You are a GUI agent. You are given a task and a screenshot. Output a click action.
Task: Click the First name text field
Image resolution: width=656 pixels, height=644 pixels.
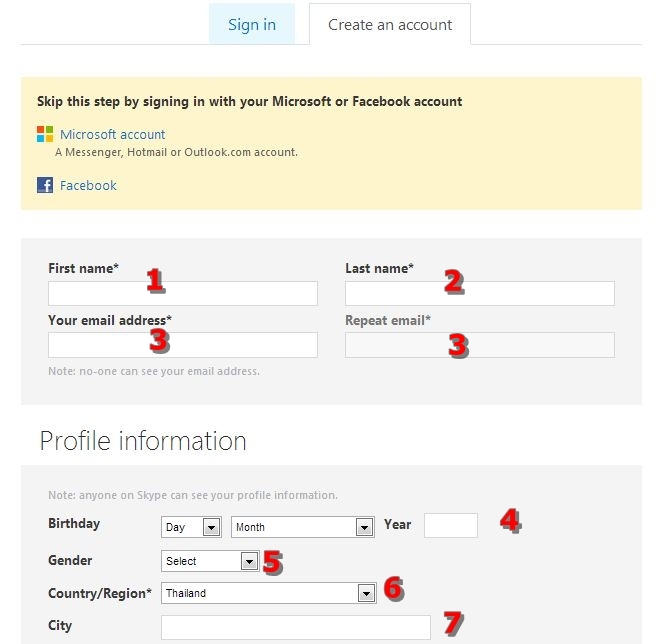183,293
